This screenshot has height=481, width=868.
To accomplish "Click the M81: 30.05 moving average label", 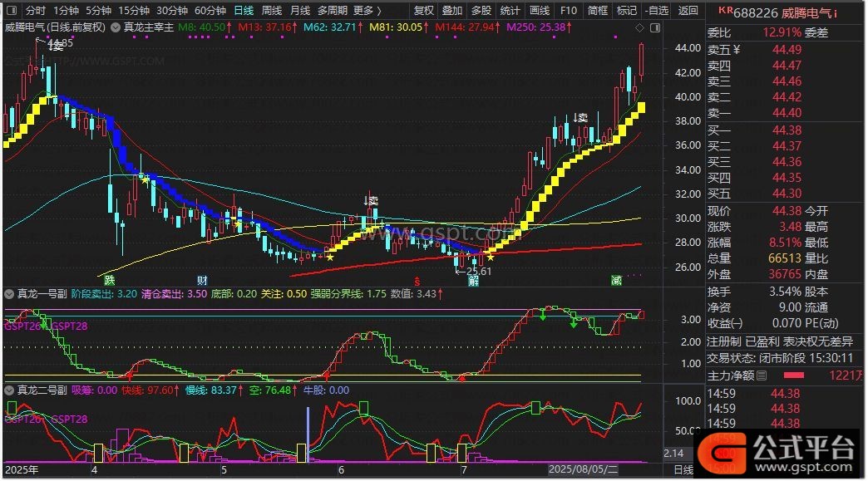I will coord(398,27).
